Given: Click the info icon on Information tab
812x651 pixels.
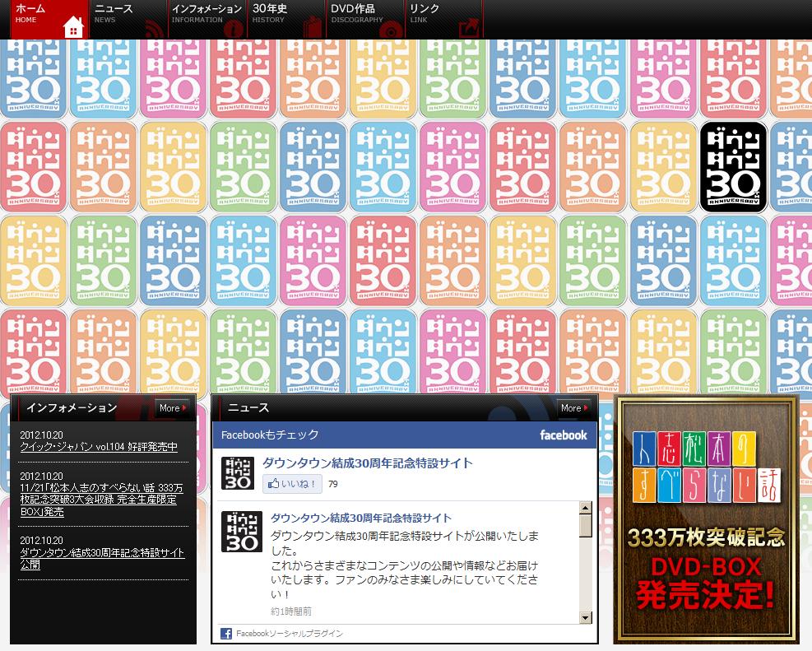Looking at the screenshot, I should (233, 29).
